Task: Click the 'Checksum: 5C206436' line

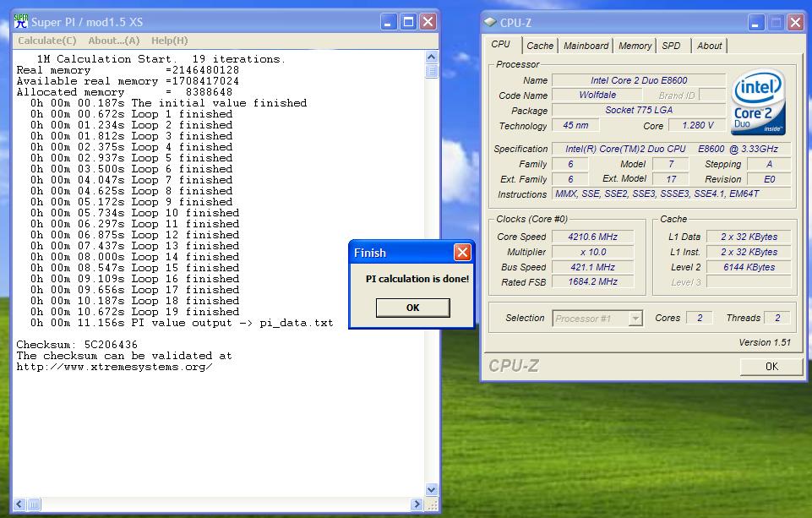Action: click(77, 345)
